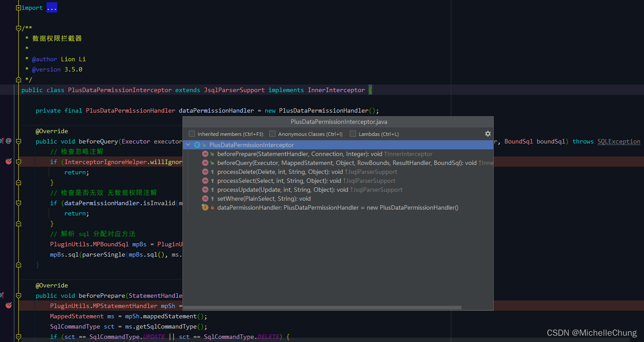Click SqlCommandType.DELETE in the if condition

coord(241,337)
